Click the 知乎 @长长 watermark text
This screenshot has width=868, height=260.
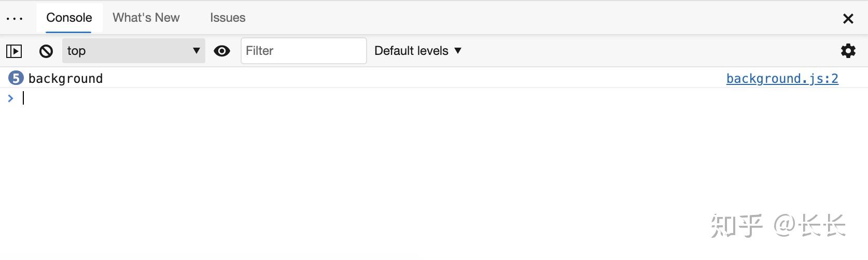[778, 226]
